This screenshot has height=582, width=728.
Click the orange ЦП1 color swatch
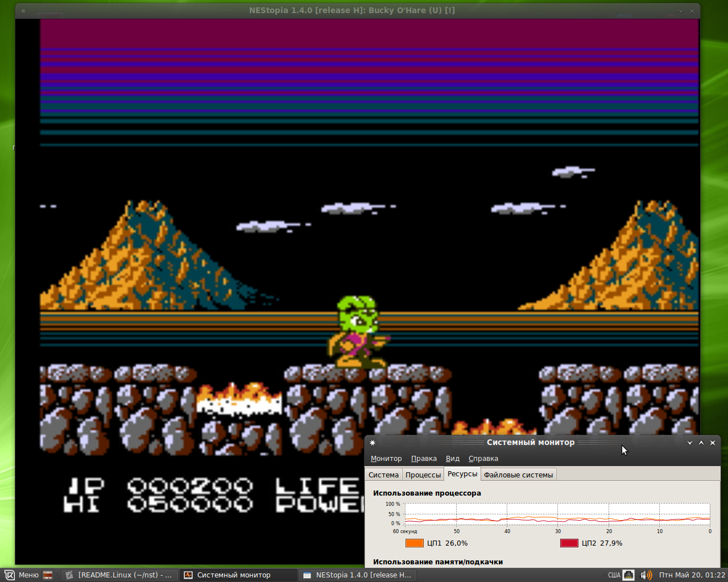(415, 543)
